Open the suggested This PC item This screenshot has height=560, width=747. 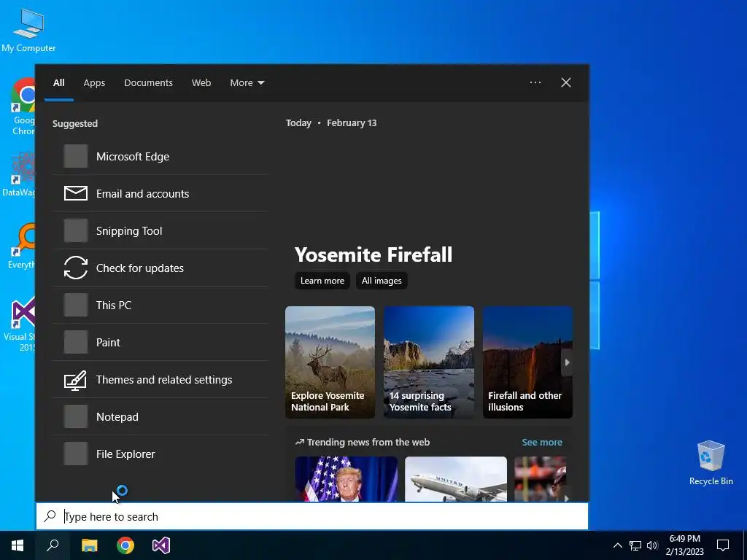(160, 305)
